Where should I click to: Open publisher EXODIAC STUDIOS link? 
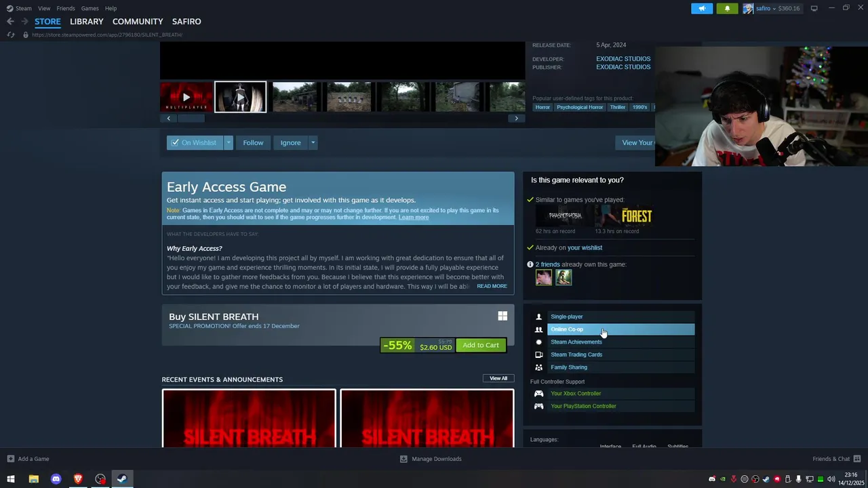[x=623, y=67]
